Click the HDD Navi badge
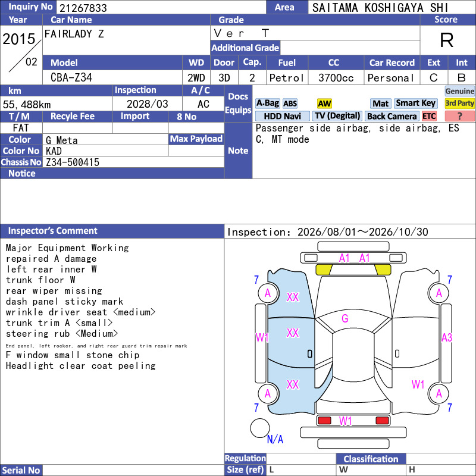Viewport: 476px width, 476px height. (282, 116)
